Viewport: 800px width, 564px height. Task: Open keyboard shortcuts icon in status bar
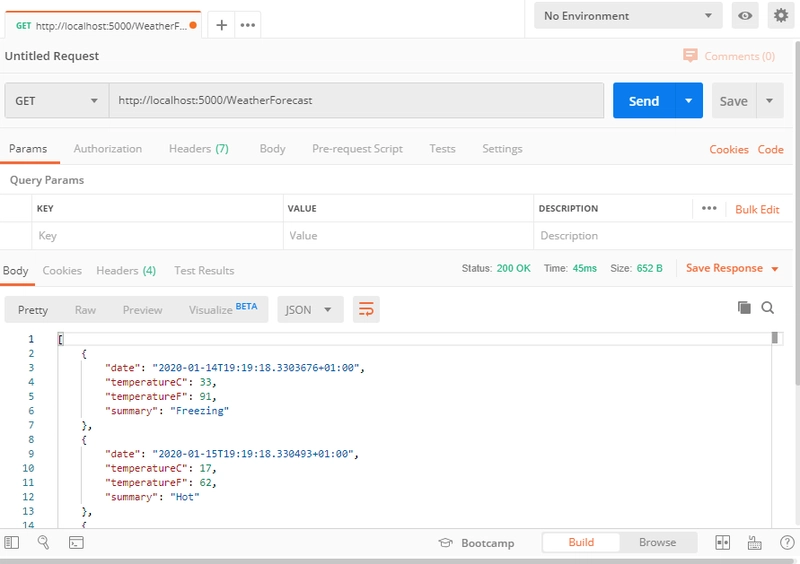(x=754, y=543)
